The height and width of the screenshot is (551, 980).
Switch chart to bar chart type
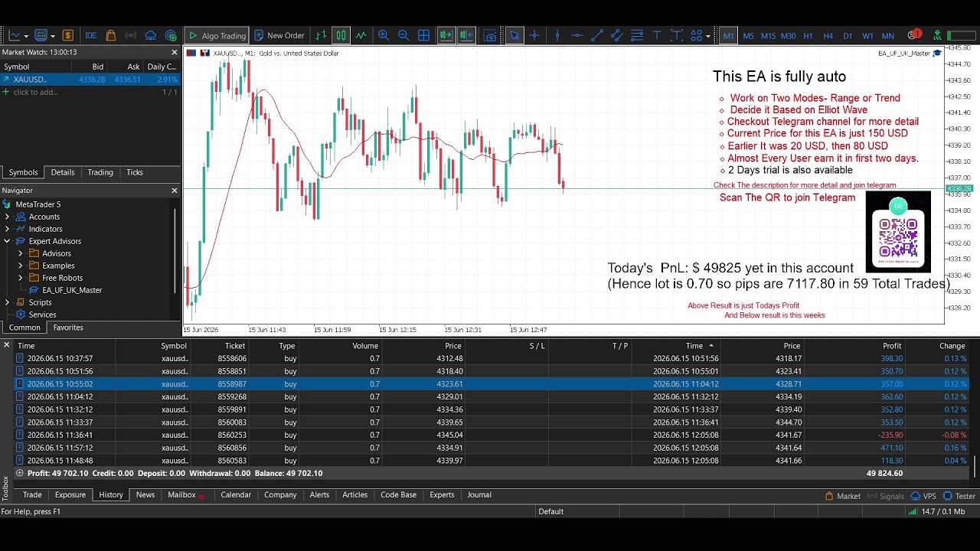(x=321, y=35)
